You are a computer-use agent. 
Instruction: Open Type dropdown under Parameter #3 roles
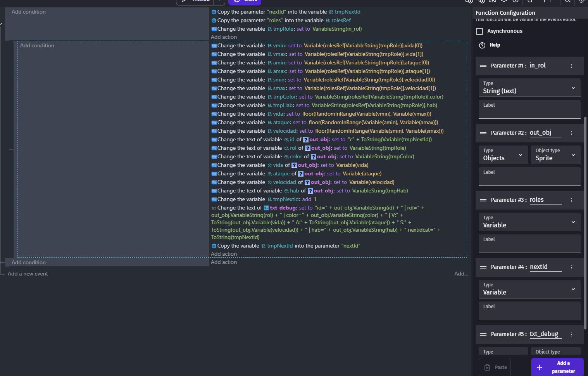(529, 222)
